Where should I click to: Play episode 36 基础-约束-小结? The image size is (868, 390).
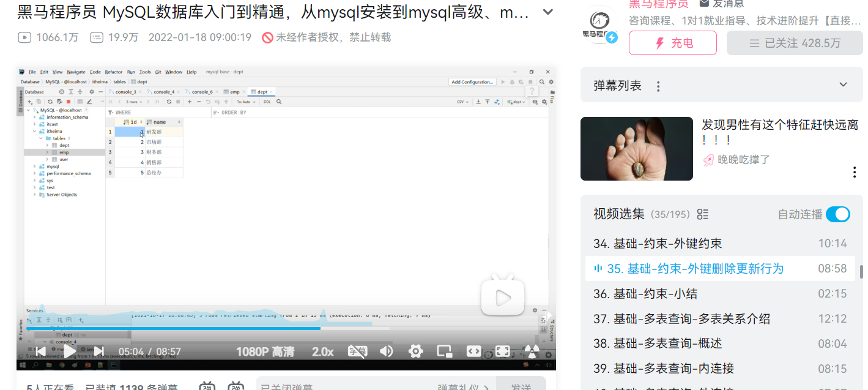point(720,293)
